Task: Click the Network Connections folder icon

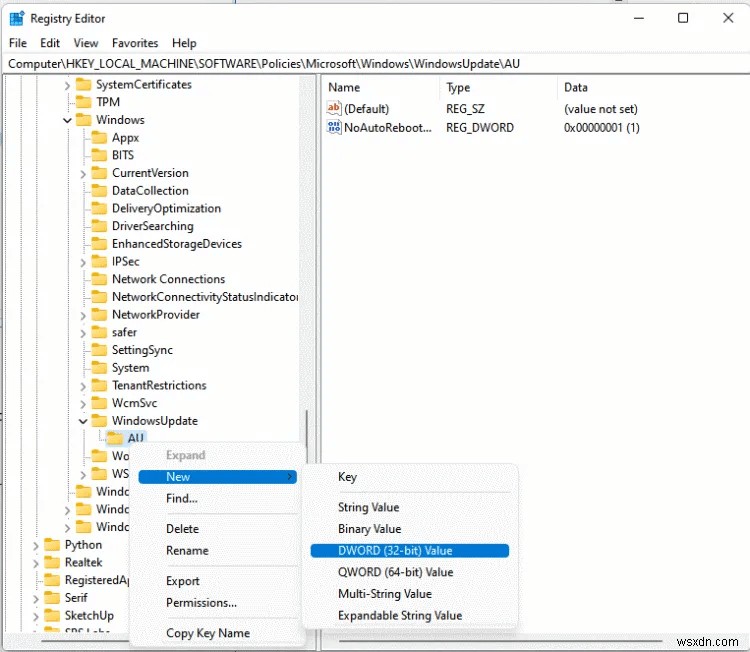Action: [99, 279]
